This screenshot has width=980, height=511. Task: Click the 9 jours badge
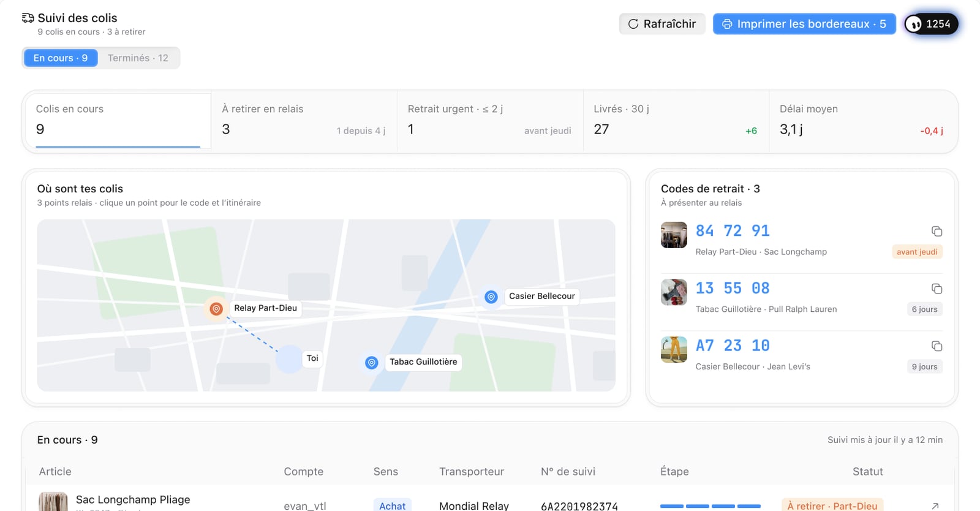(x=924, y=367)
